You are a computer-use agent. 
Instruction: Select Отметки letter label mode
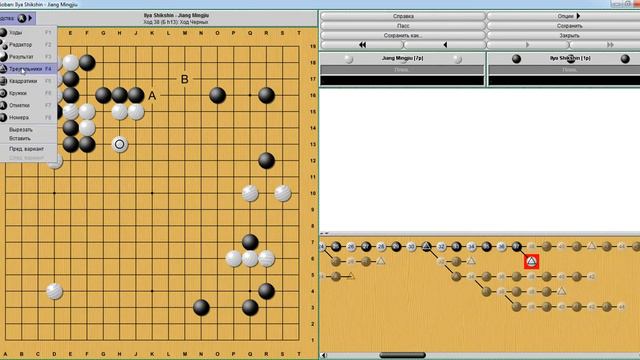click(x=28, y=105)
